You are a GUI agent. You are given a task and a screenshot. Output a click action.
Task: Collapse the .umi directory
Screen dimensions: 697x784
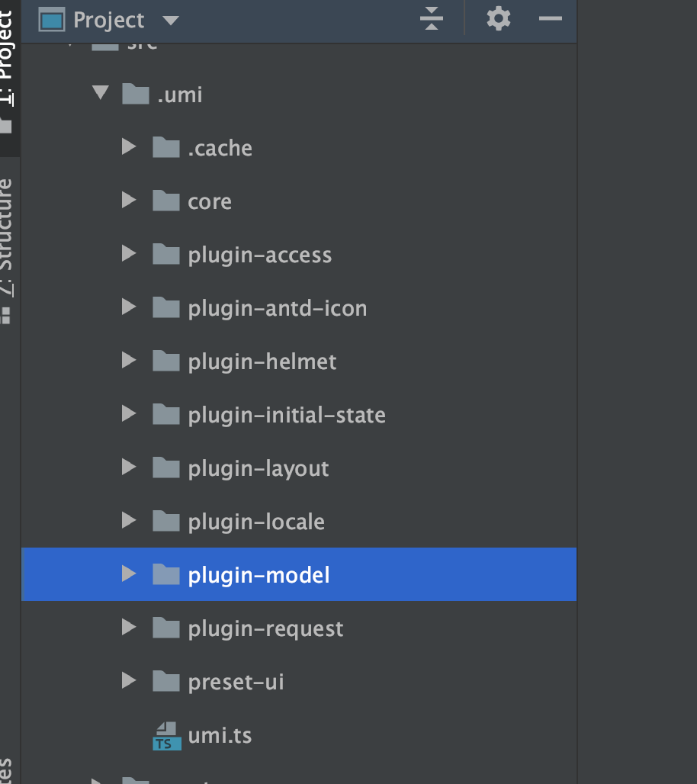[100, 94]
